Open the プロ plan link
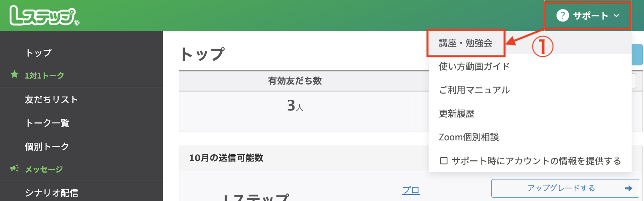Viewport: 644px width, 201px height. click(x=411, y=190)
